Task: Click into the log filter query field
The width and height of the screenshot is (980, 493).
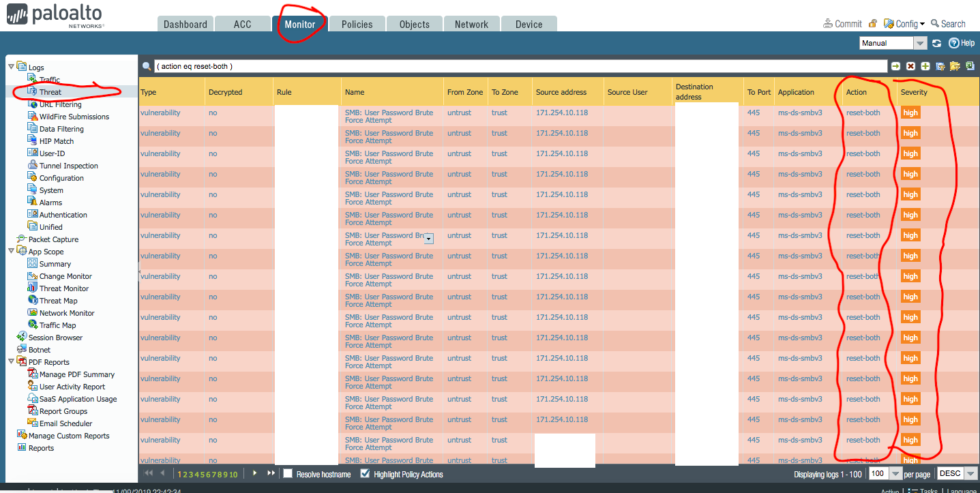Action: click(x=518, y=66)
